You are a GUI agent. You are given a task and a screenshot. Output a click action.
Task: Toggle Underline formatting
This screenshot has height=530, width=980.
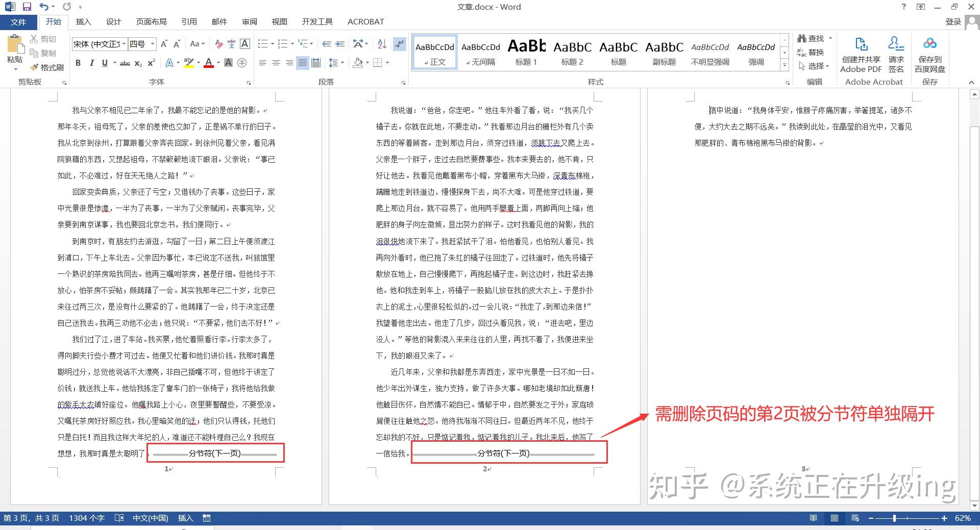[105, 63]
